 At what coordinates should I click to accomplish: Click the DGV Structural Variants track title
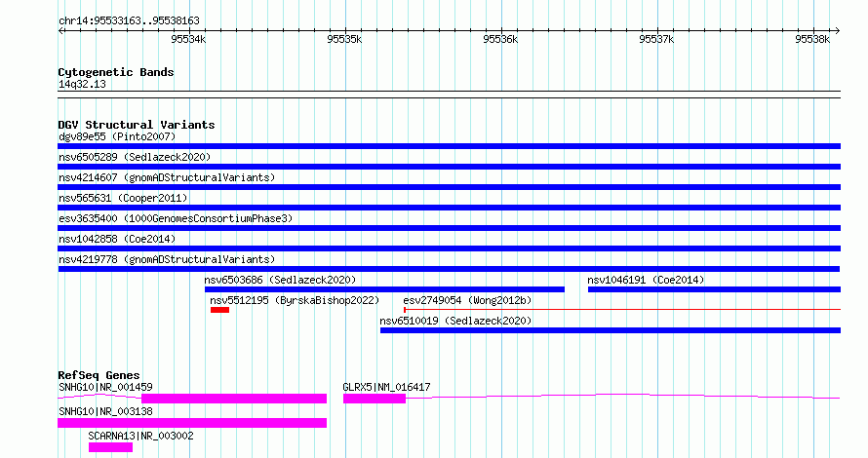click(x=137, y=125)
